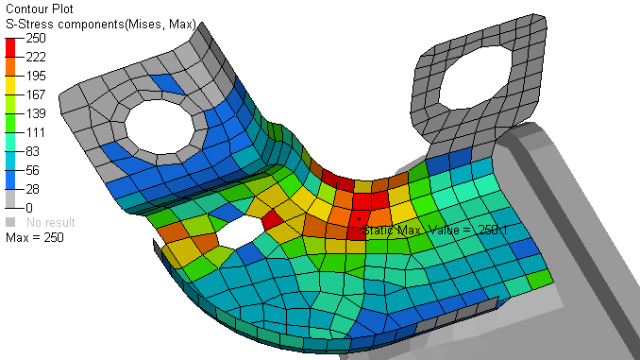
Task: Click the orange legend color band
Action: [x=10, y=67]
